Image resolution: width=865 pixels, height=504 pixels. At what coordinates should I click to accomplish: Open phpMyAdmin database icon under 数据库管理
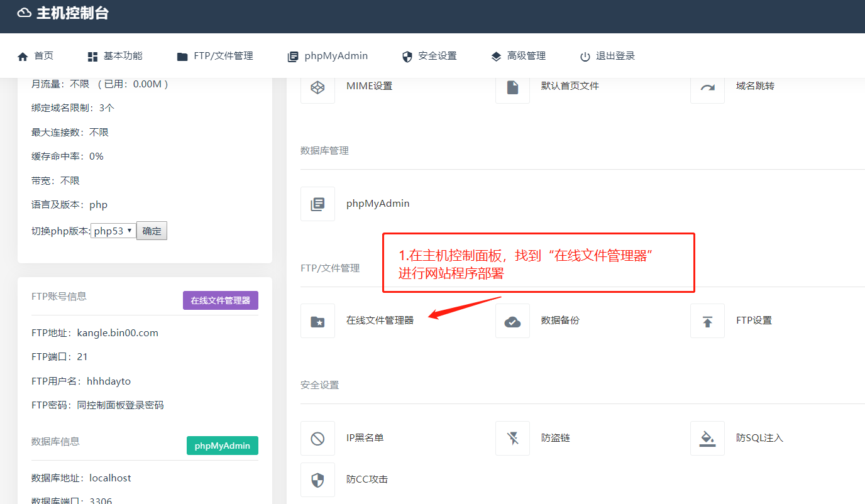point(317,204)
